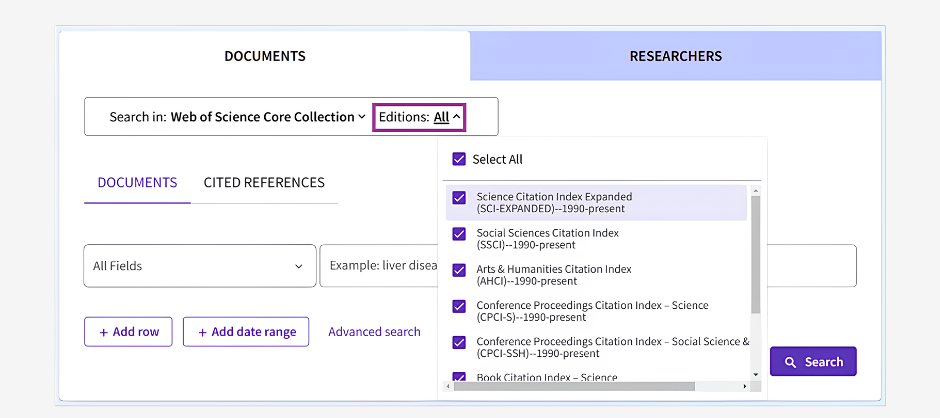Open the RESEARCHERS tab
Image resolution: width=940 pixels, height=418 pixels.
pyautogui.click(x=676, y=56)
